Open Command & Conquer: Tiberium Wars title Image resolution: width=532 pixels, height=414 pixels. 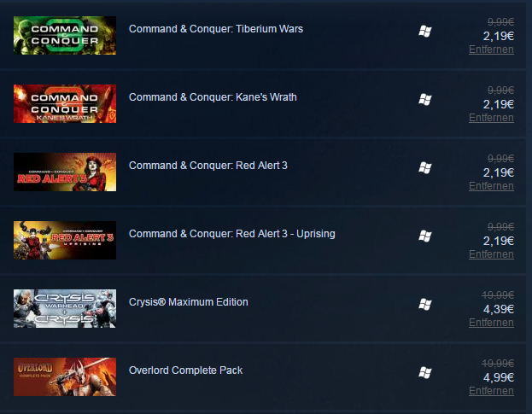pos(216,29)
